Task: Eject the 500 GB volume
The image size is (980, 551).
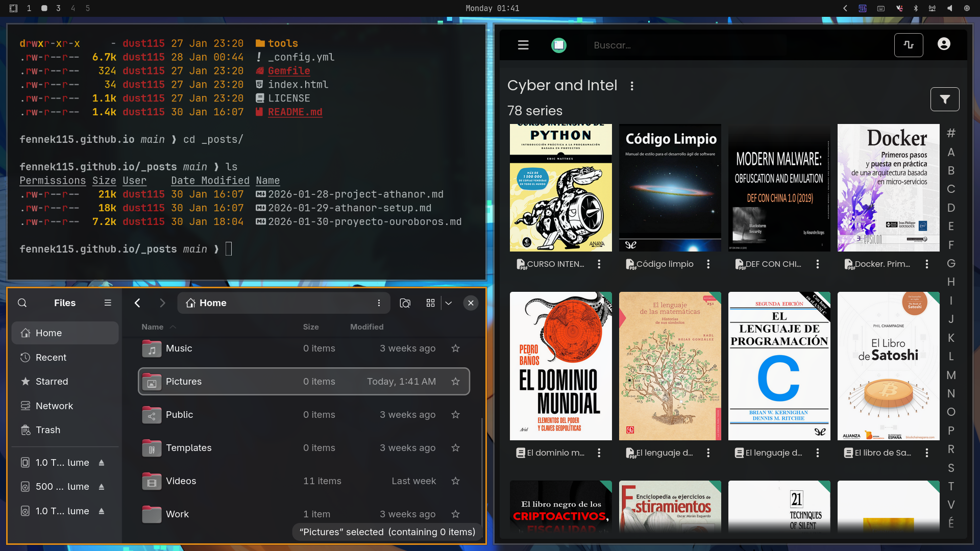Action: (x=101, y=486)
